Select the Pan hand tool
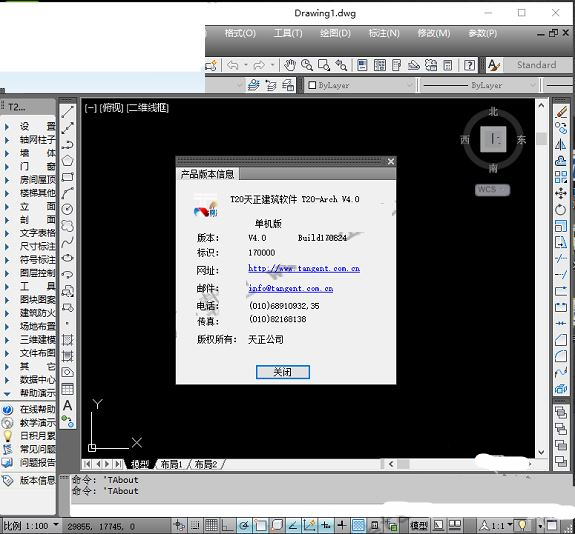 coord(289,65)
